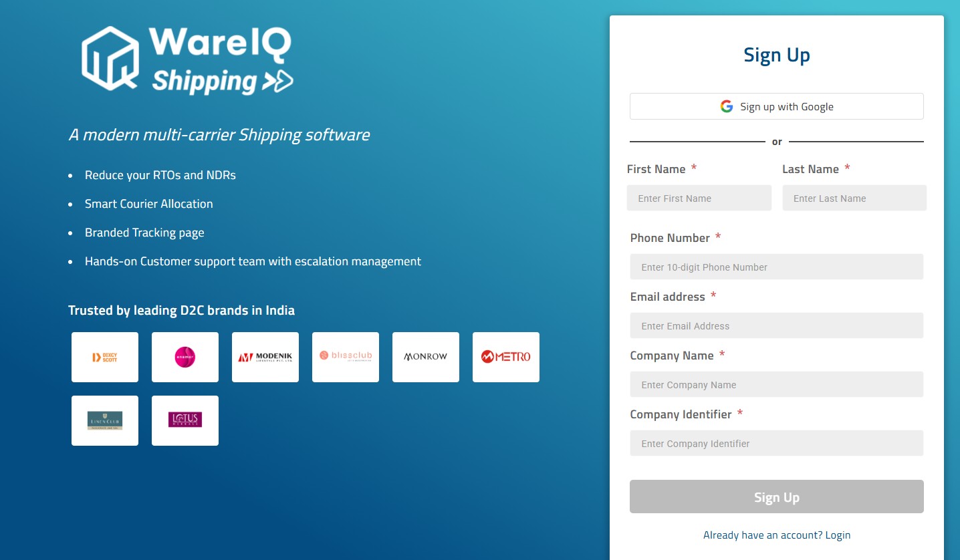Click the "Phone Number" label
960x560 pixels.
(670, 238)
